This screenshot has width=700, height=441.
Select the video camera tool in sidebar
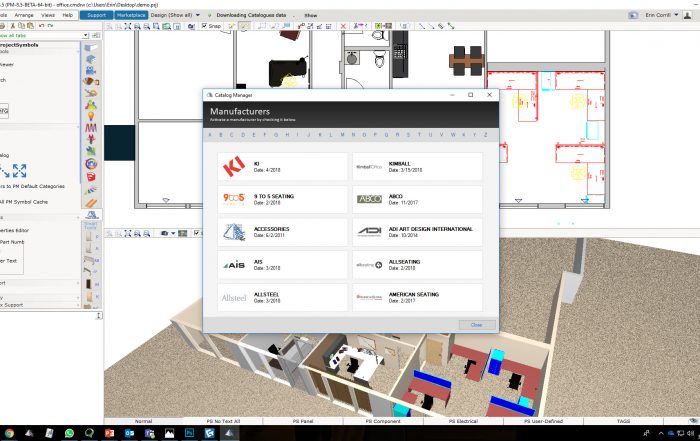pos(91,71)
